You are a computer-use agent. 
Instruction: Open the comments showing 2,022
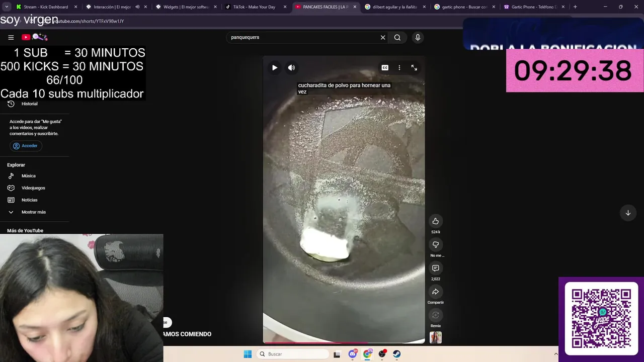pos(436,268)
